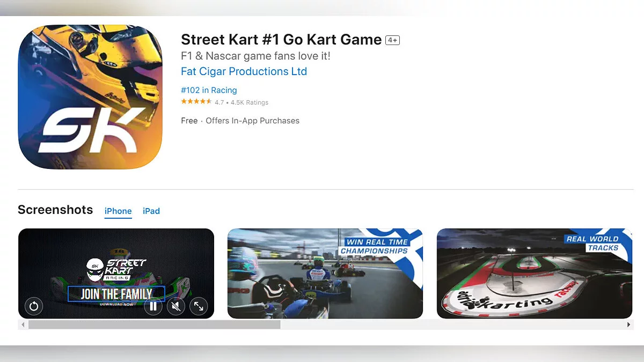Open the #102 in Racing chart link

click(209, 90)
